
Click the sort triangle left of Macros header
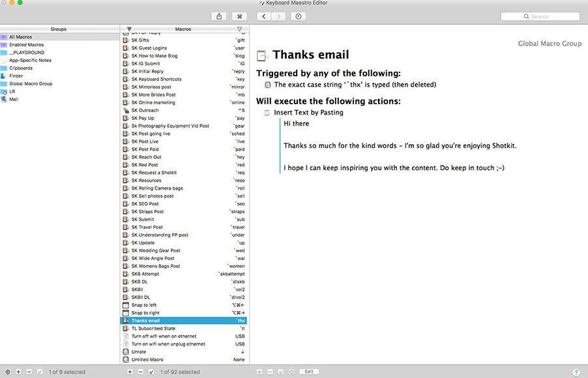click(x=129, y=29)
